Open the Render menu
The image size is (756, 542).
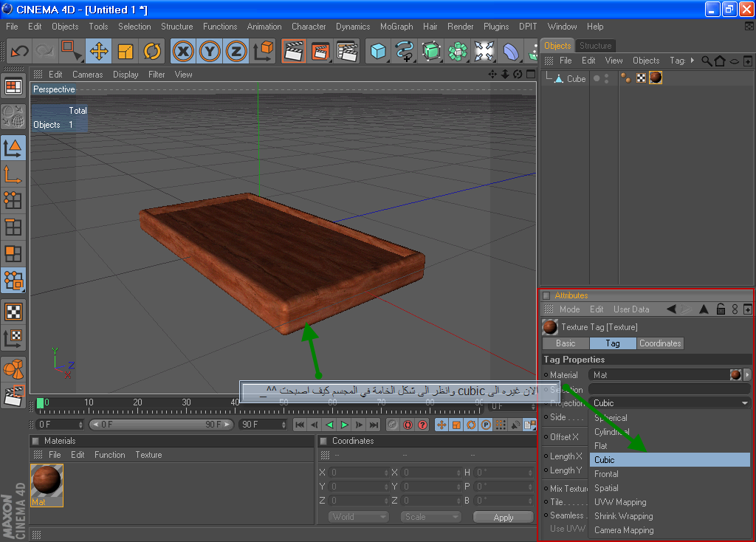click(x=461, y=27)
